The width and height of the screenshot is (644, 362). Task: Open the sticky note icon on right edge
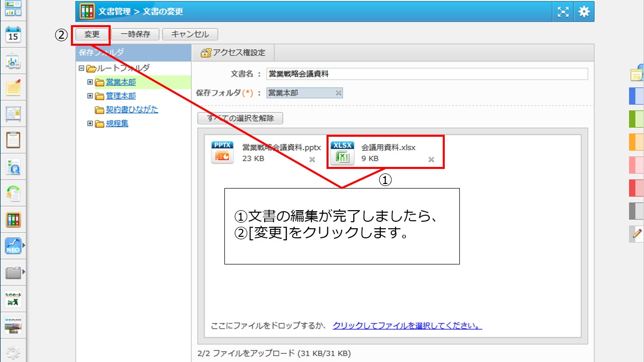click(637, 73)
